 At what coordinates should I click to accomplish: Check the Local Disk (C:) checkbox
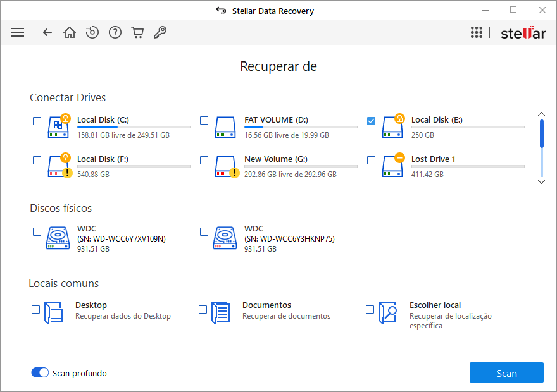[37, 121]
